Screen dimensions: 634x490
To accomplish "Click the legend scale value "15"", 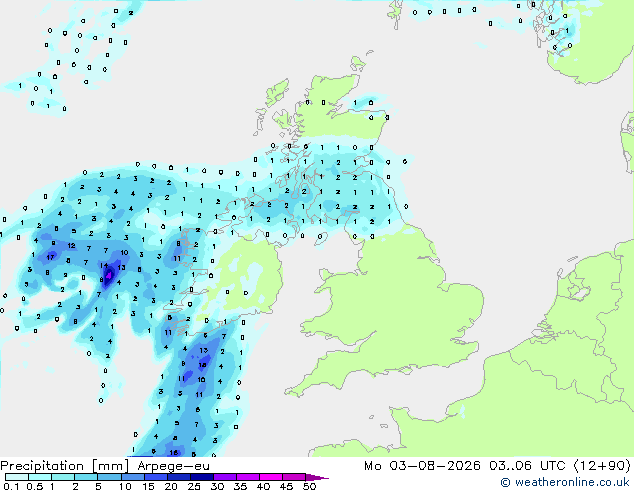I will point(148,486).
